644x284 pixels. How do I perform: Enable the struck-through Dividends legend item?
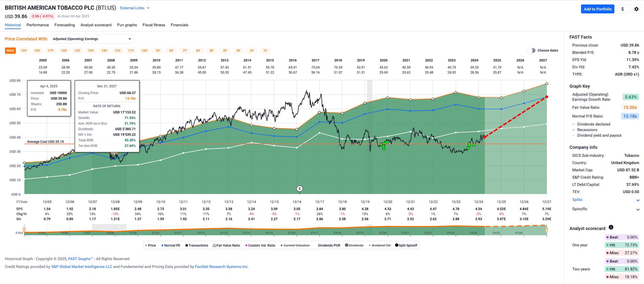354,245
